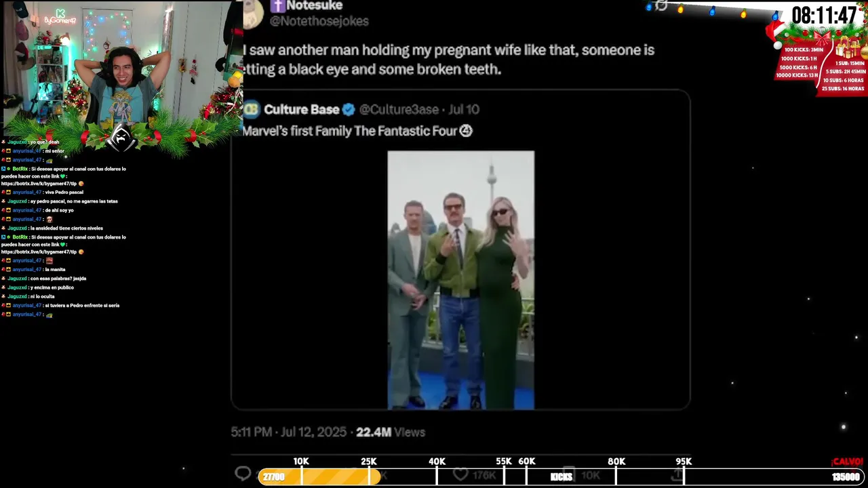Click the quoted text 'Marvel's first Family The Fantastic Four'
The width and height of the screenshot is (868, 488).
pos(351,131)
